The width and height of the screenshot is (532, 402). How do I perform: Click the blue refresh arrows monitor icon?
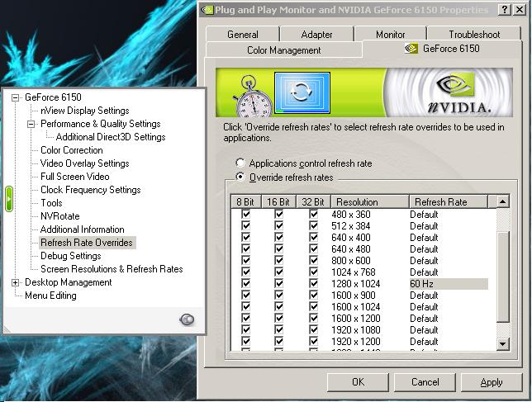[x=302, y=92]
